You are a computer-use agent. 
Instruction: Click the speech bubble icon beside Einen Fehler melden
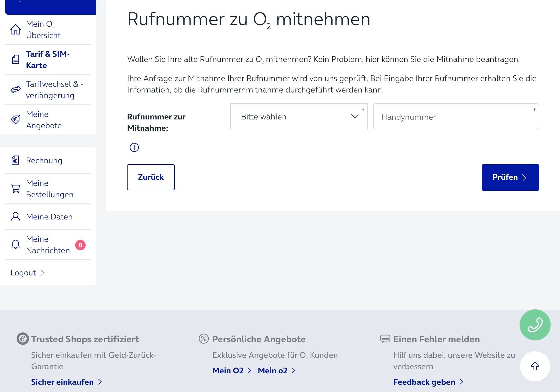(x=385, y=339)
